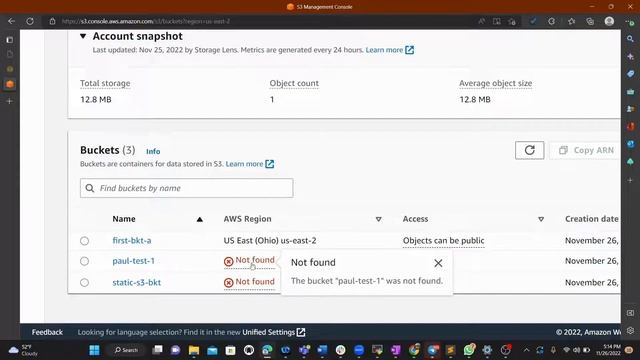
Task: Select the paul-test-1 bucket radio
Action: [x=84, y=261]
